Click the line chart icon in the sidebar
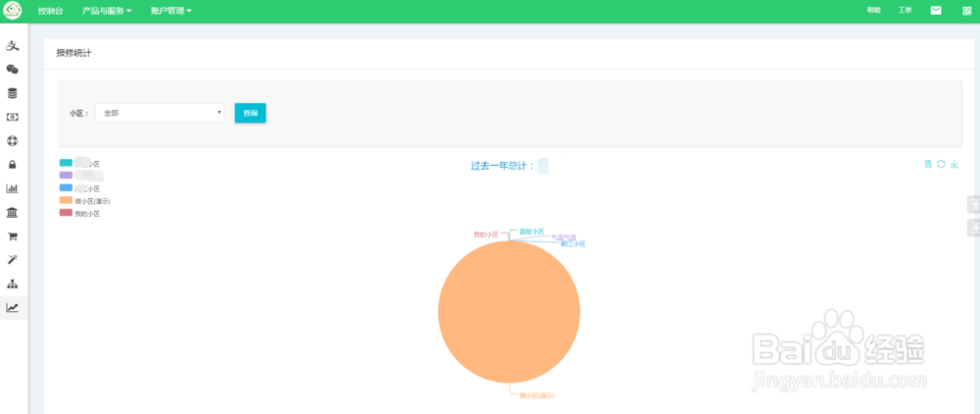 (x=12, y=308)
